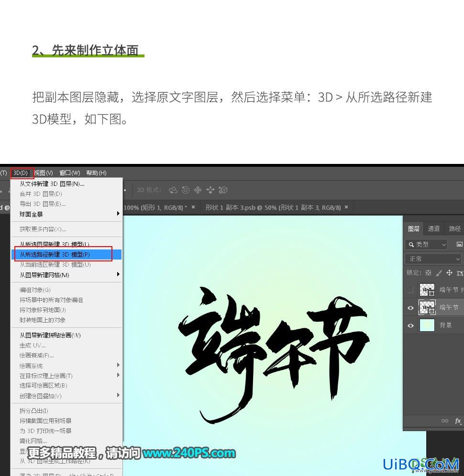Open the 正常 blend mode dropdown

[x=433, y=259]
